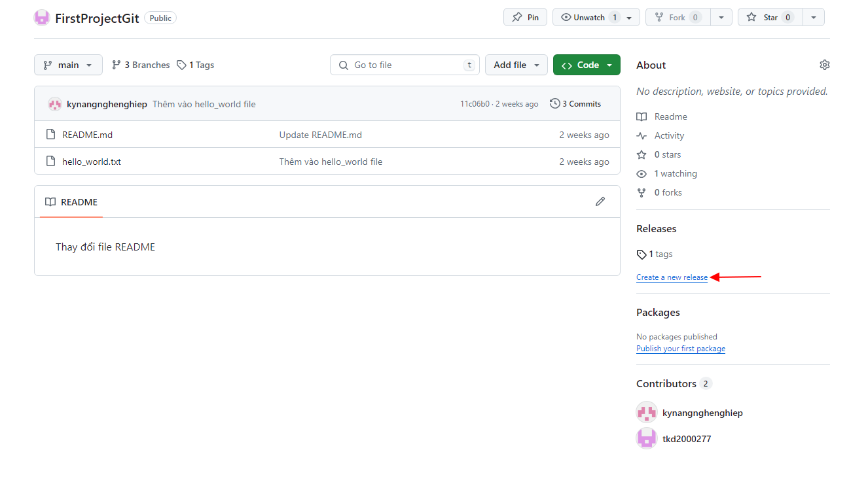
Task: Click Create a new release link
Action: 672,277
